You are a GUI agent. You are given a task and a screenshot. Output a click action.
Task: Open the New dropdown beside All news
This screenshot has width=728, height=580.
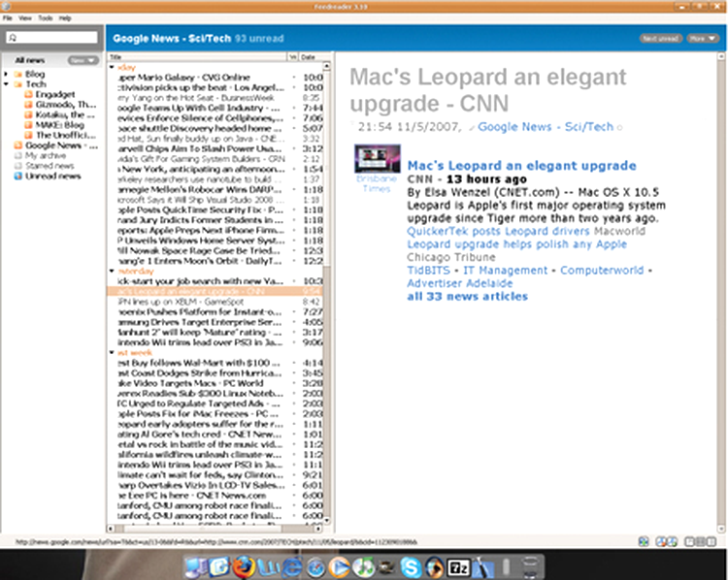(83, 60)
